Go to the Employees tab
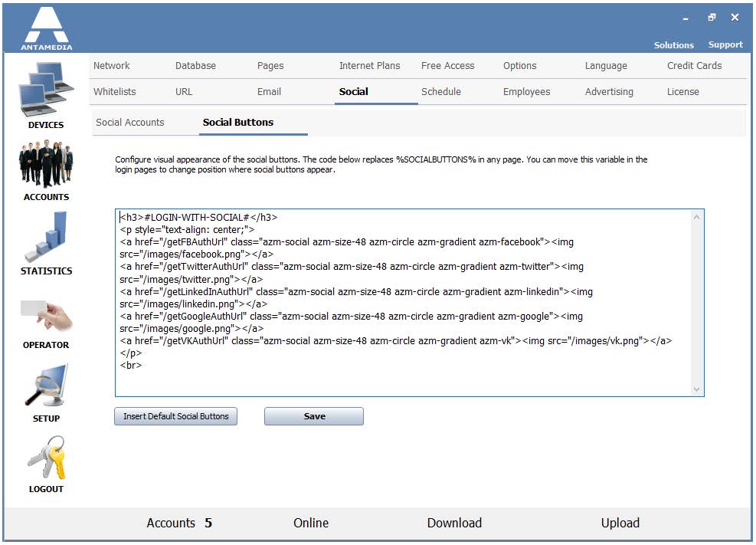Viewport: 756px width, 545px height. click(526, 92)
